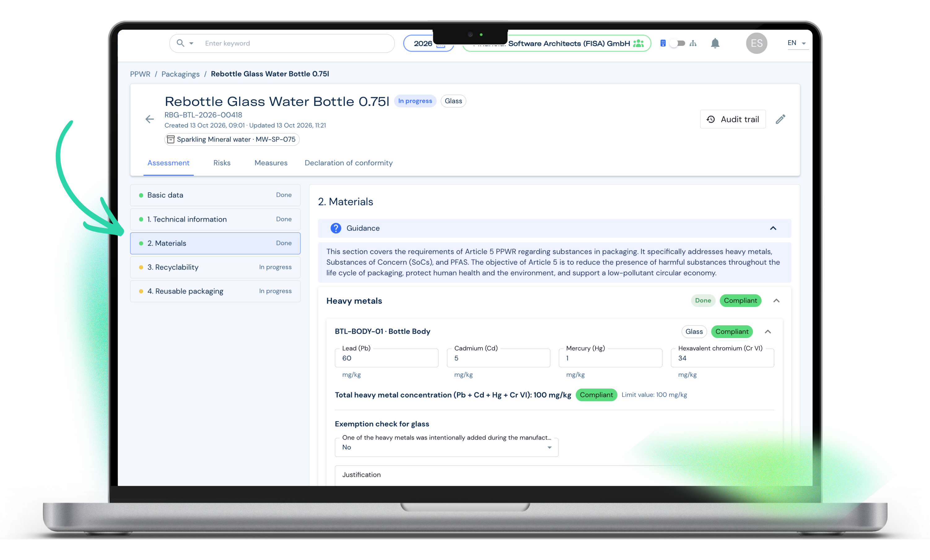Screen dimensions: 930x560
Task: Open the intentionally added heavy metals dropdown
Action: (x=447, y=447)
